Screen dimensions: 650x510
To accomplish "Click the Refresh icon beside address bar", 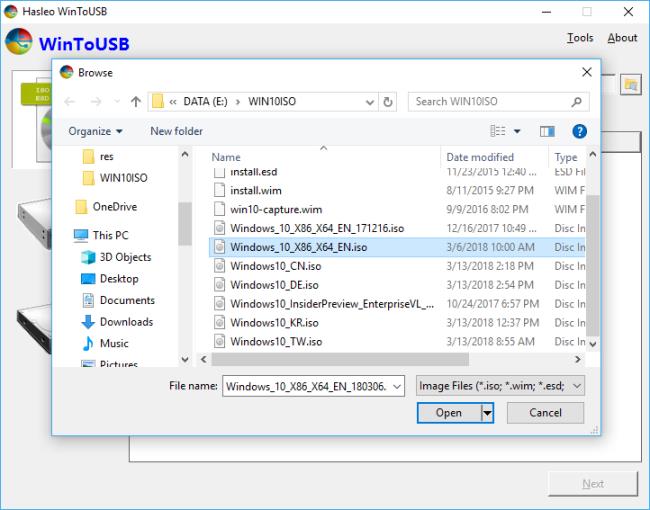I will 388,102.
